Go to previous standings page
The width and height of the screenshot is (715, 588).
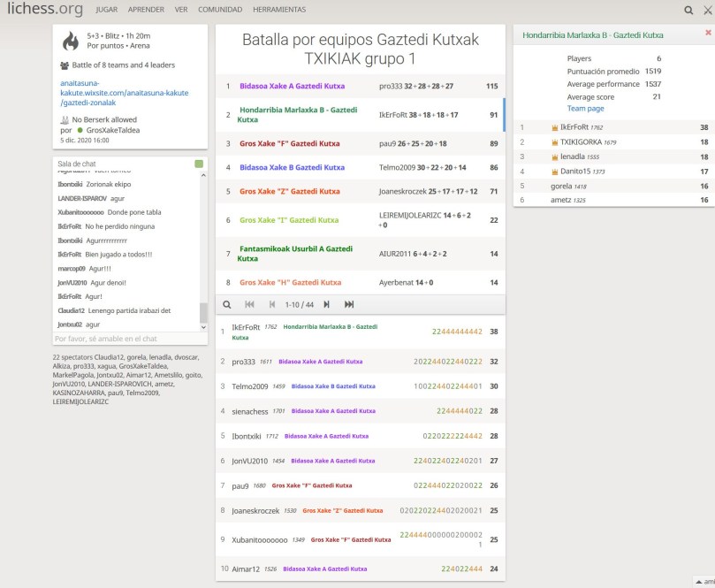point(271,304)
